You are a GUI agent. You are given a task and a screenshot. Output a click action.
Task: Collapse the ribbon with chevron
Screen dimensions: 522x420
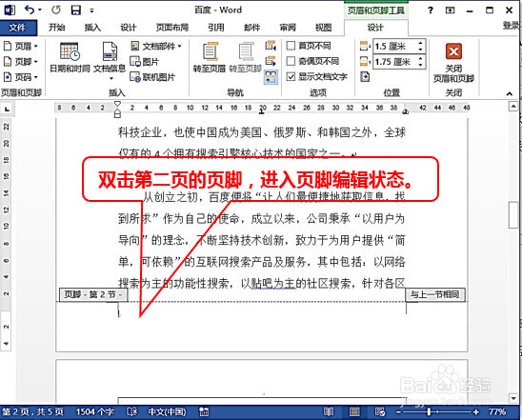click(510, 94)
